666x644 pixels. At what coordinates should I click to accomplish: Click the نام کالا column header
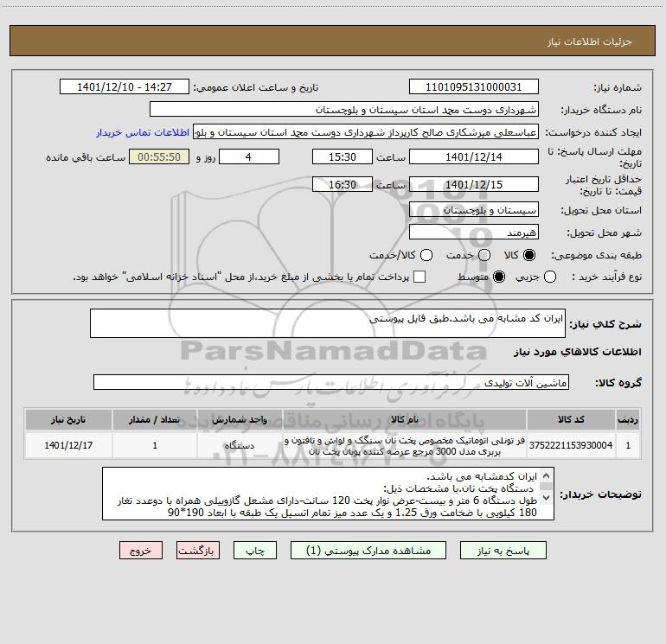click(405, 419)
